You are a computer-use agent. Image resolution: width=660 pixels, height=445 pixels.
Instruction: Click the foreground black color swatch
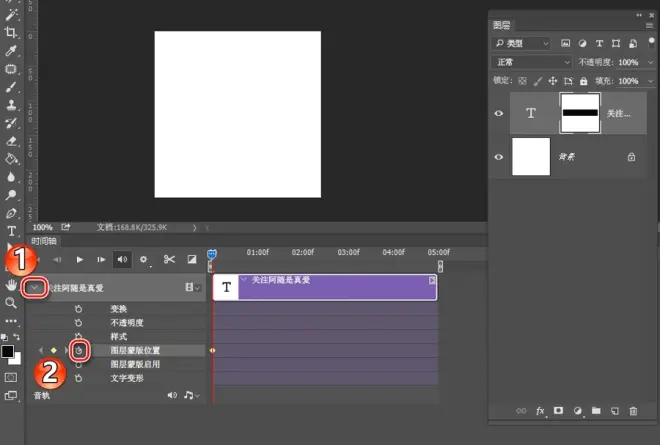8,352
